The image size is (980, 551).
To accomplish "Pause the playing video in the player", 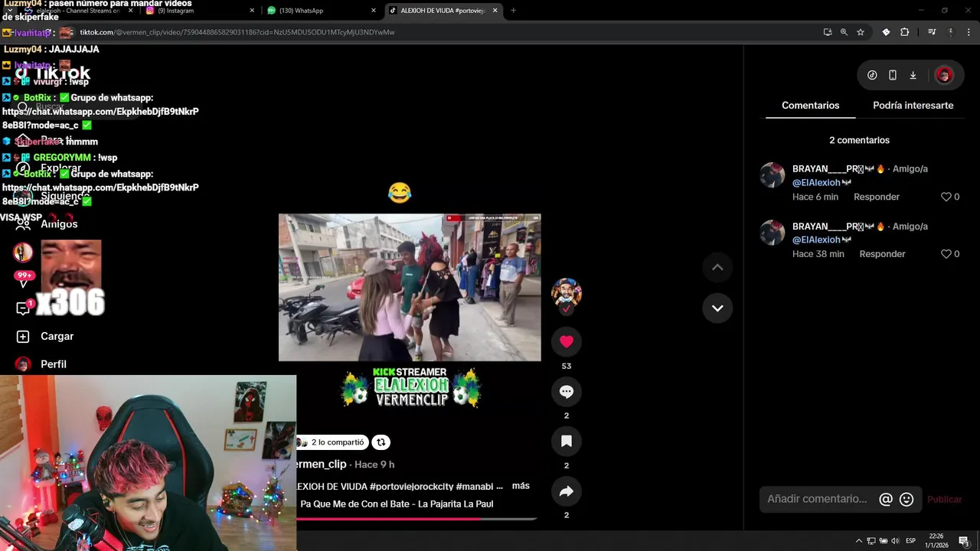I will pyautogui.click(x=410, y=287).
